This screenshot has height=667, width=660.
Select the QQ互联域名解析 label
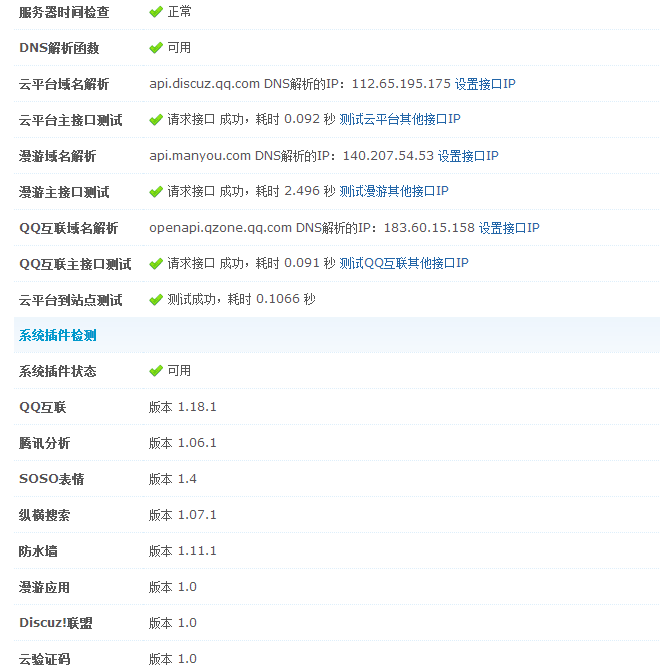(x=68, y=228)
